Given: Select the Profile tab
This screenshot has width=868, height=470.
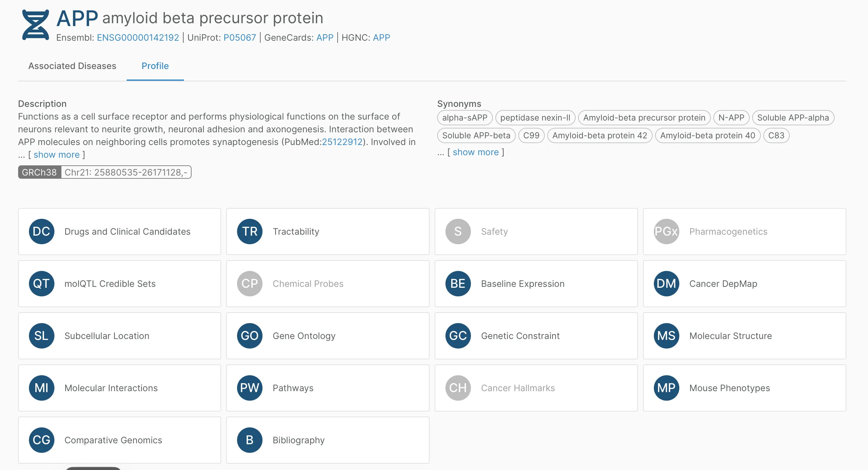Looking at the screenshot, I should click(x=155, y=66).
